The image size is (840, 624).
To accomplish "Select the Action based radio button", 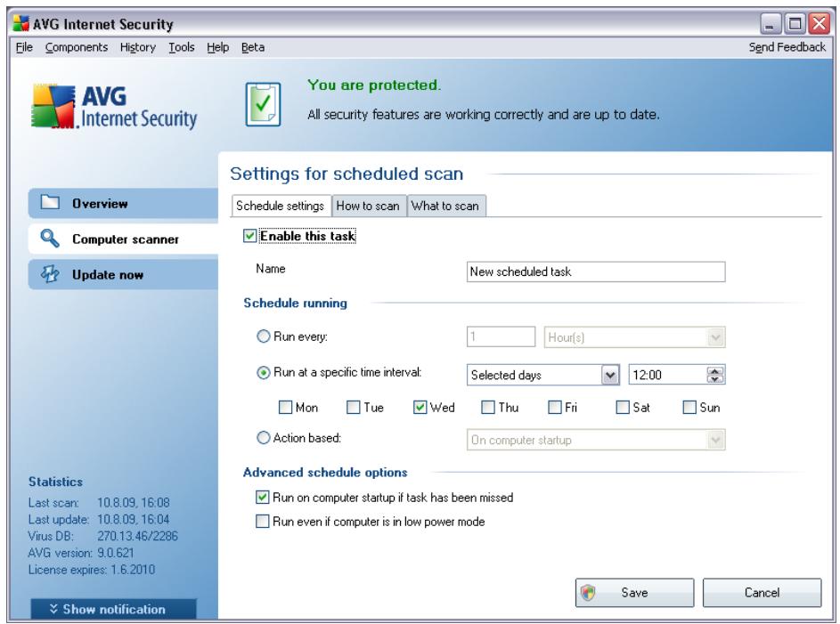I will point(263,438).
